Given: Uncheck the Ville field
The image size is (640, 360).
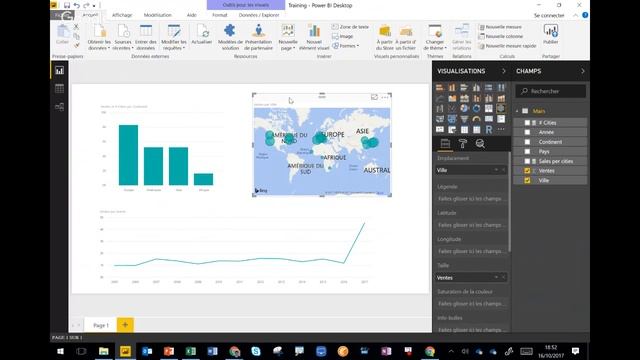Looking at the screenshot, I should [x=527, y=180].
